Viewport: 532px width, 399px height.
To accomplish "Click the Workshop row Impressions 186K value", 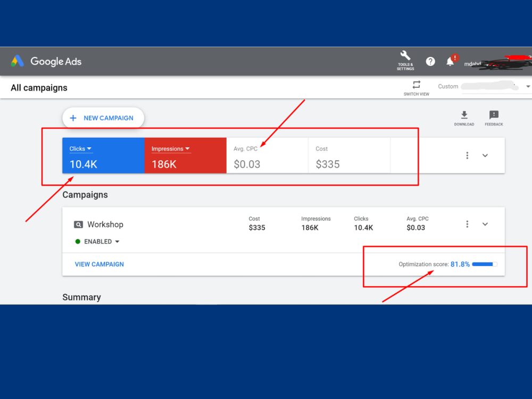I will point(310,228).
